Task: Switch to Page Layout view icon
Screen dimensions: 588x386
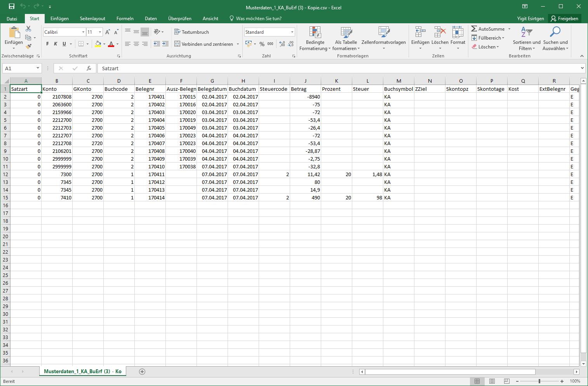Action: (x=492, y=381)
